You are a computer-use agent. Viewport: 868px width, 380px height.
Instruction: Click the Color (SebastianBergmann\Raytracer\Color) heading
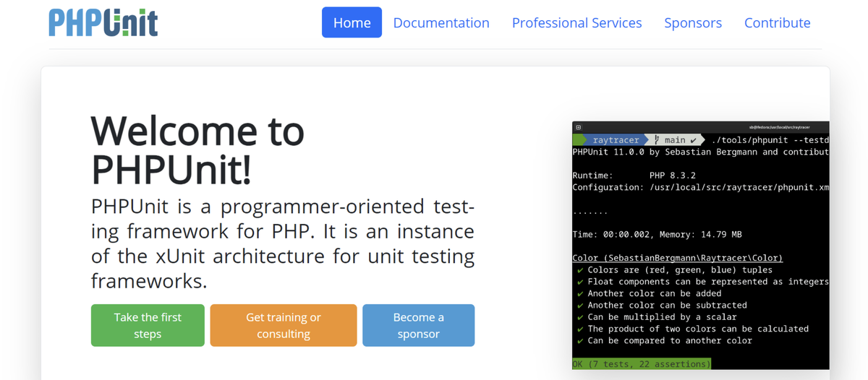677,258
